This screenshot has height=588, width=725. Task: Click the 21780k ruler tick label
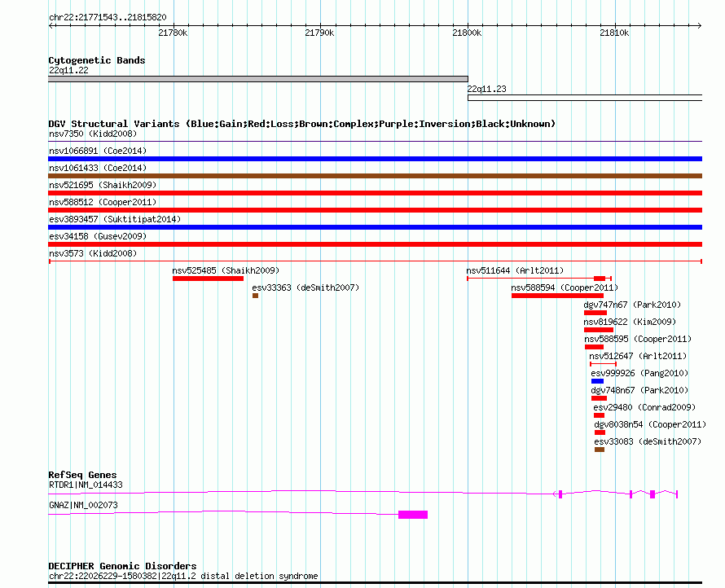(173, 33)
